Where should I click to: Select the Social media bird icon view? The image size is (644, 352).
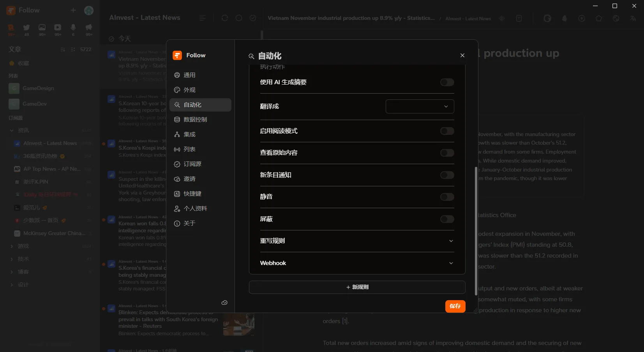coord(26,27)
